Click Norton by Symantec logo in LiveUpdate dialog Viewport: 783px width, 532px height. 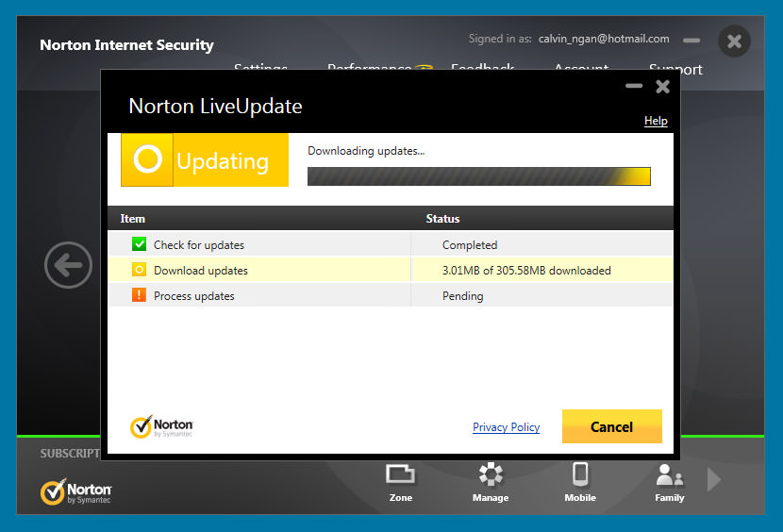point(161,426)
